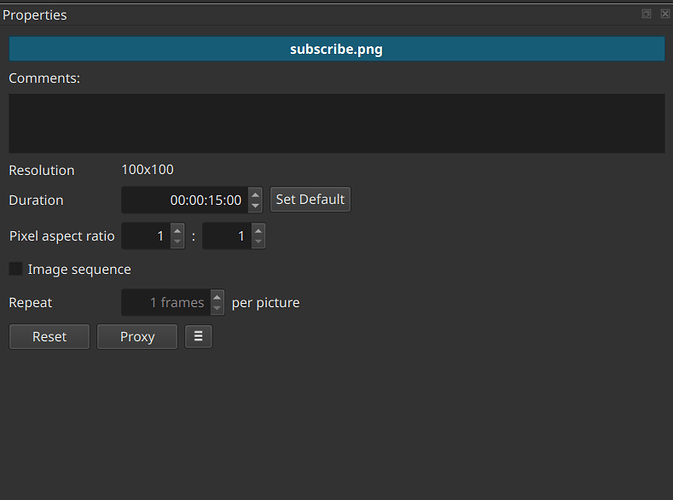The image size is (673, 500).
Task: Click the Set Default duration button
Action: tap(310, 200)
